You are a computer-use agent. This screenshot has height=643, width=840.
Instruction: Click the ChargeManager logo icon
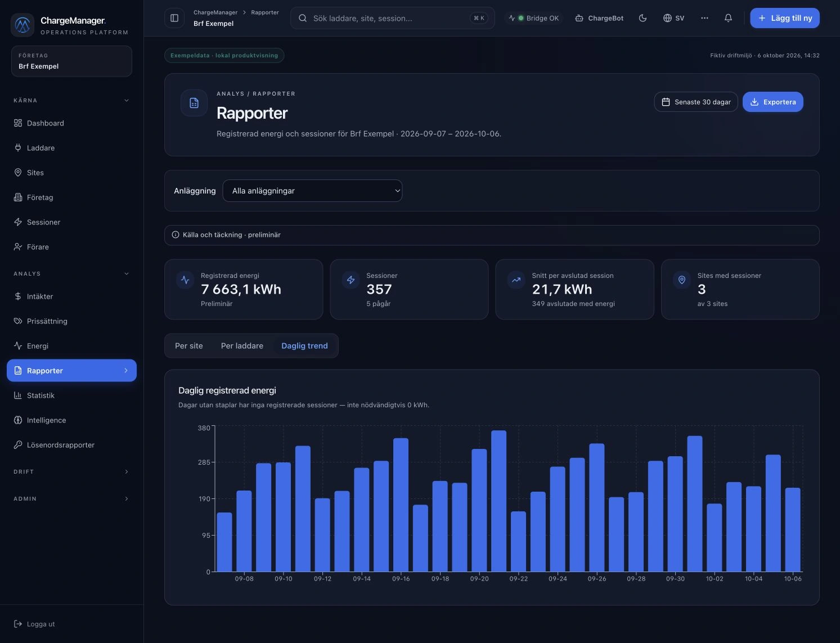click(x=23, y=25)
